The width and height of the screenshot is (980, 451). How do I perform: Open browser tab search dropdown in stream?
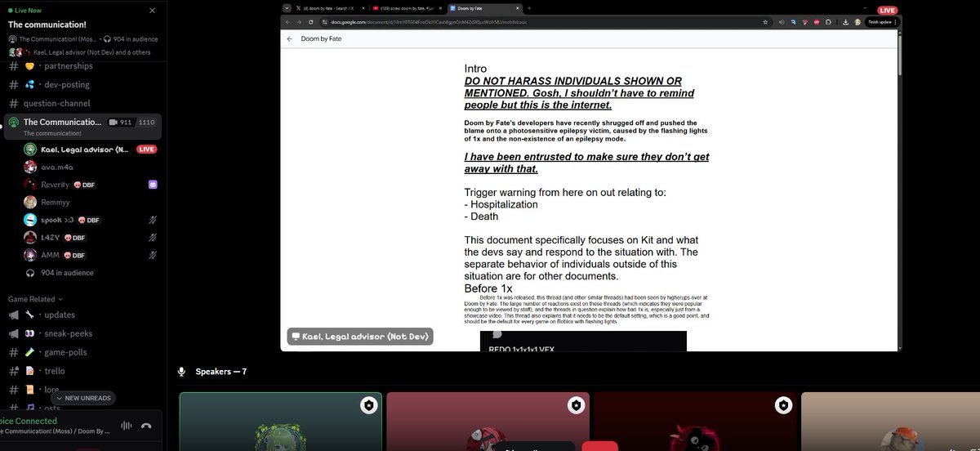(287, 8)
